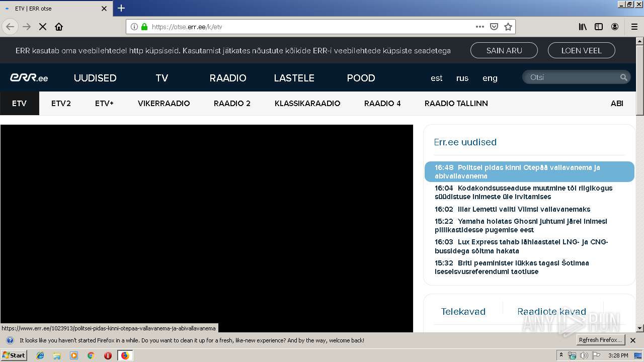Stop loading the page
This screenshot has width=644, height=362.
43,27
